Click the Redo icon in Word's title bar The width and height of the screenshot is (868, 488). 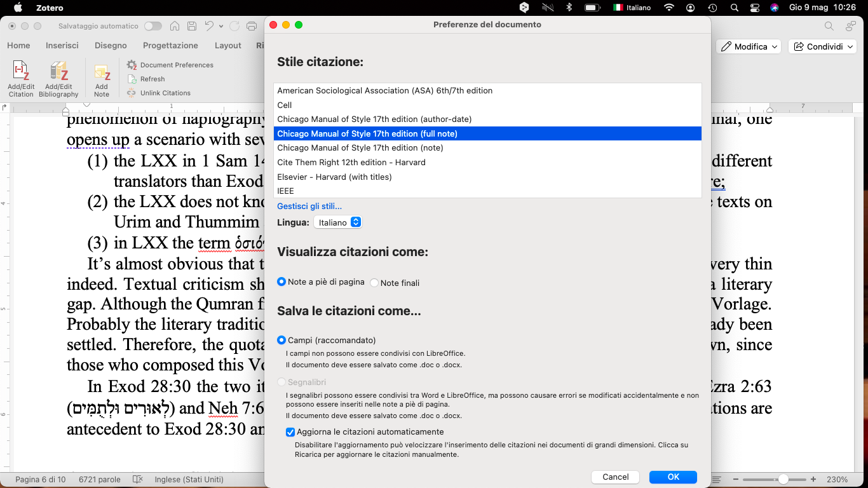[x=234, y=26]
